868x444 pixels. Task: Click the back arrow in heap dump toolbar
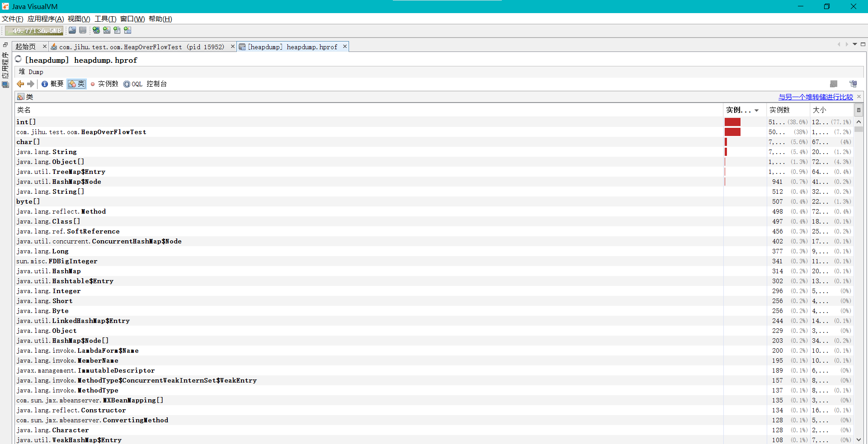20,84
